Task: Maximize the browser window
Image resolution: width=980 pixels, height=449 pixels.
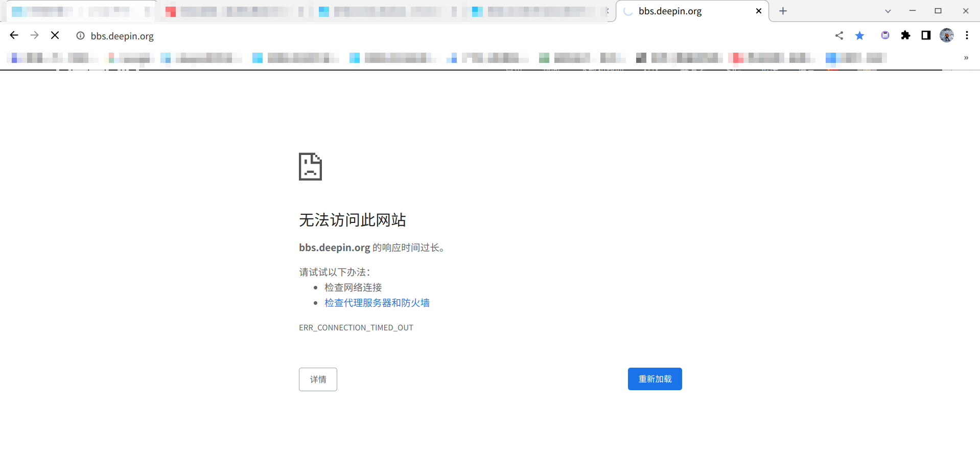Action: [938, 11]
